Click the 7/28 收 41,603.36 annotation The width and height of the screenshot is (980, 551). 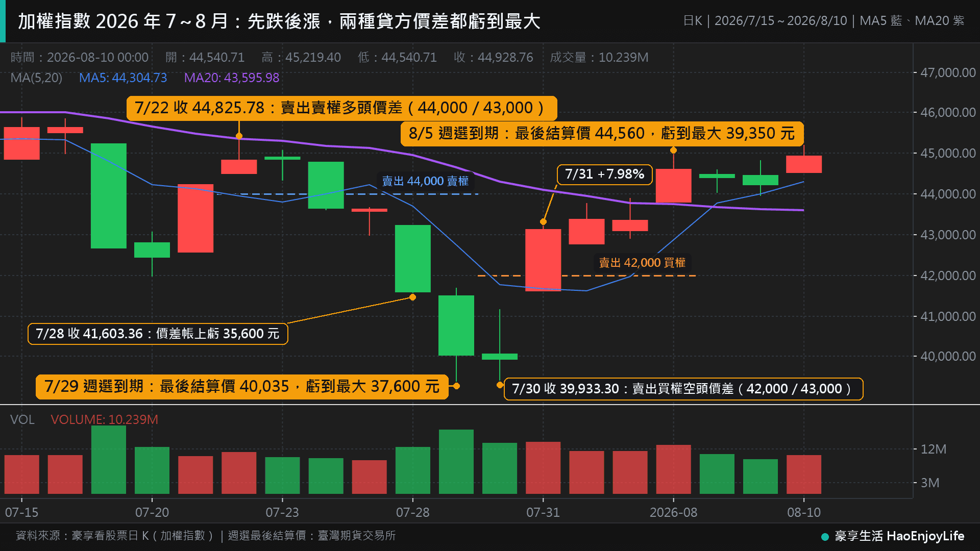[x=158, y=334]
